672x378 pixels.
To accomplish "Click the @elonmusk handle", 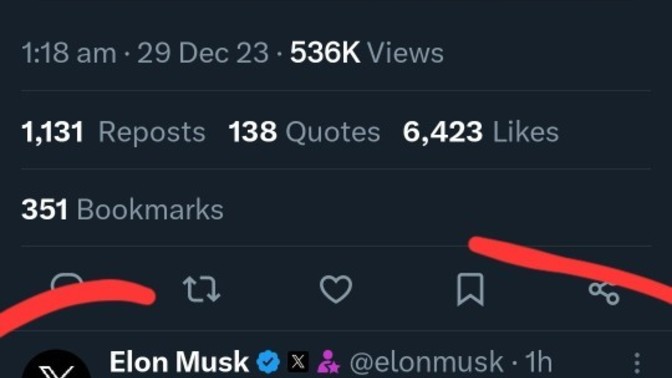I will click(x=426, y=363).
